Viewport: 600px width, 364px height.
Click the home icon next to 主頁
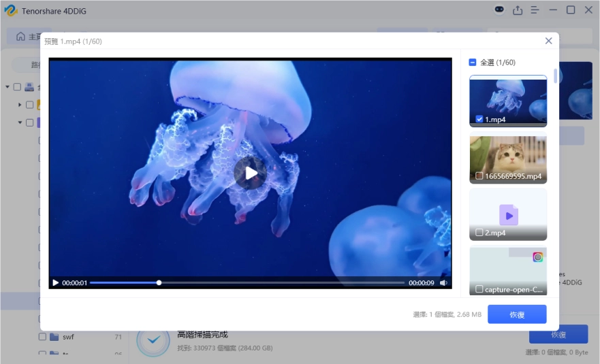tap(21, 36)
